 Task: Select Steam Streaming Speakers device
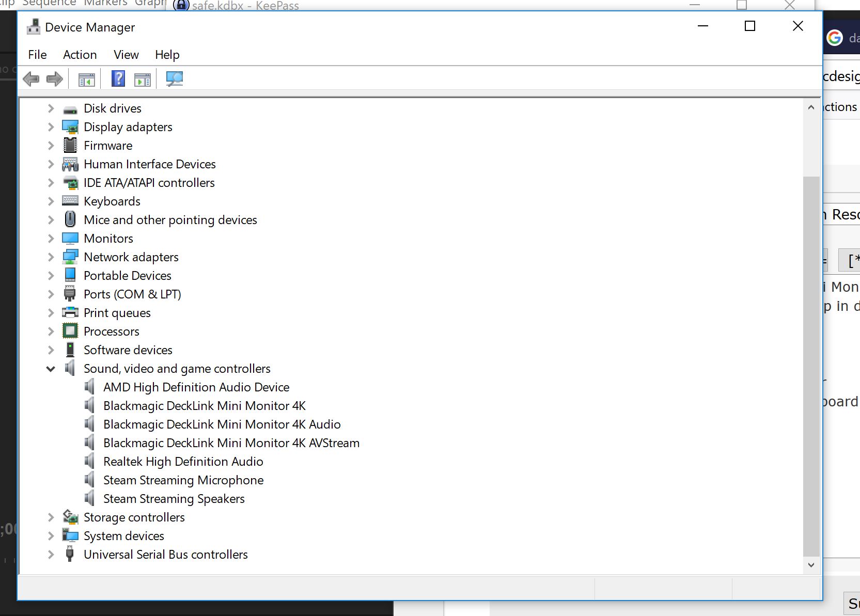[x=174, y=499]
